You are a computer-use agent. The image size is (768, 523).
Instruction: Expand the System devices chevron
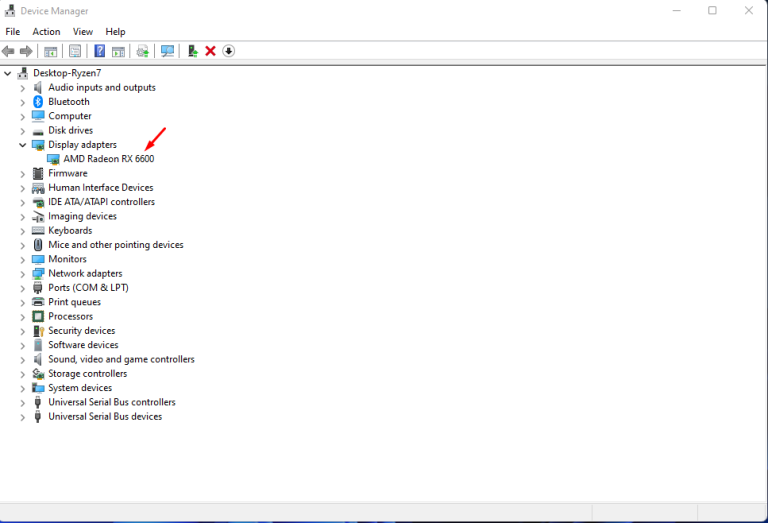click(x=23, y=388)
